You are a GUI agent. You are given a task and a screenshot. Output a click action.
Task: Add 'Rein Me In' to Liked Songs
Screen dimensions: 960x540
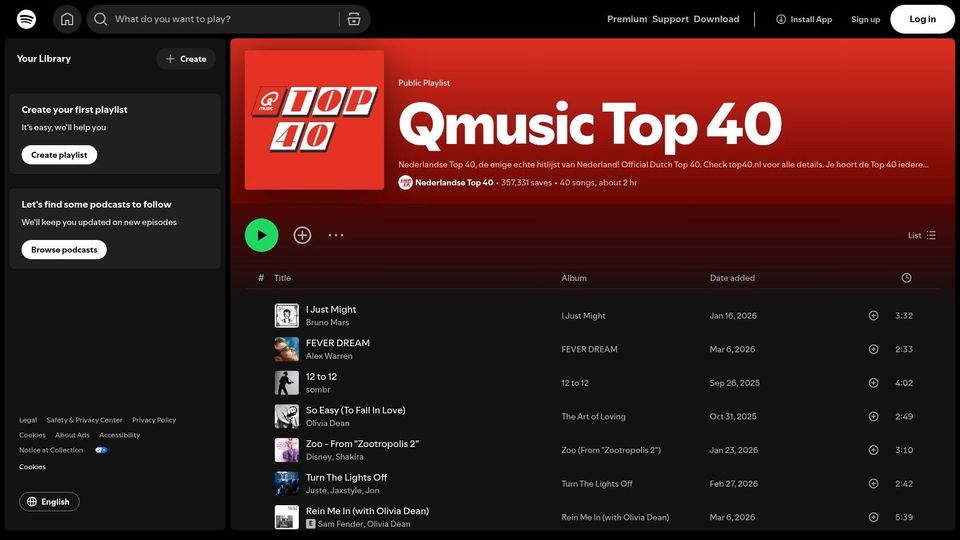point(874,517)
